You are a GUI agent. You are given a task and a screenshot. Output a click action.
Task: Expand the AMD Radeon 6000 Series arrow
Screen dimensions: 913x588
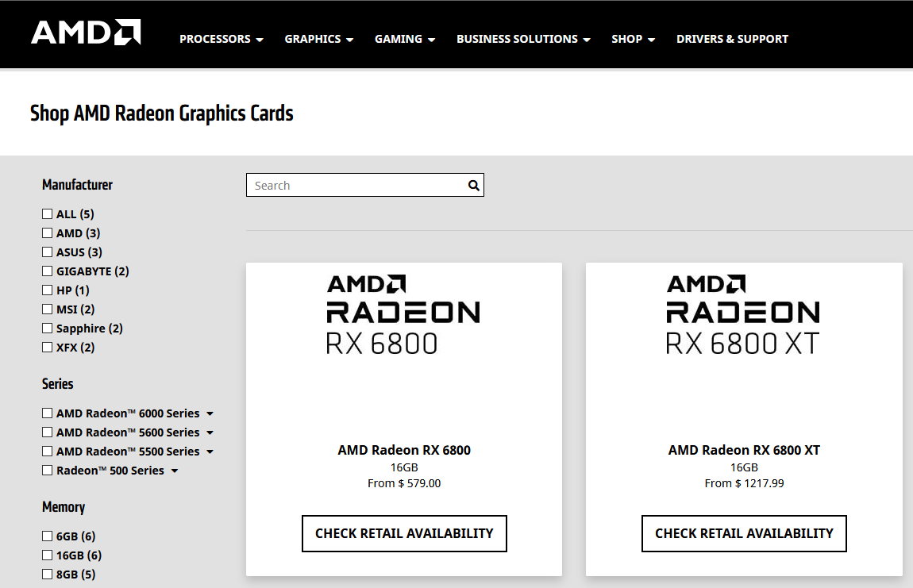210,414
